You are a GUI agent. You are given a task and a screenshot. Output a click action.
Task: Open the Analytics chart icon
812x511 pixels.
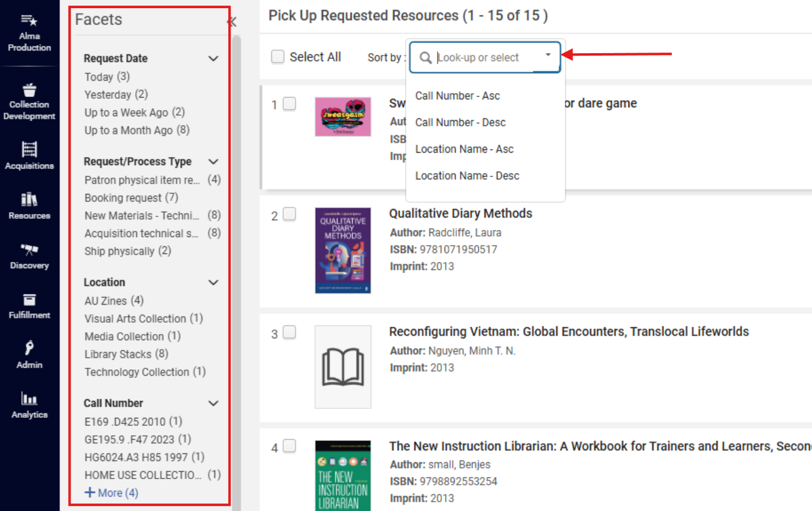click(x=29, y=398)
